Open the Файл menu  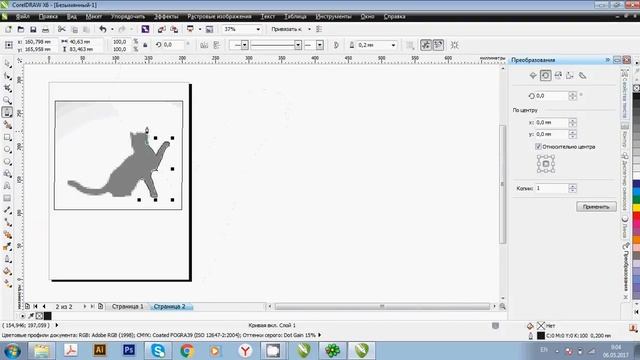click(22, 17)
